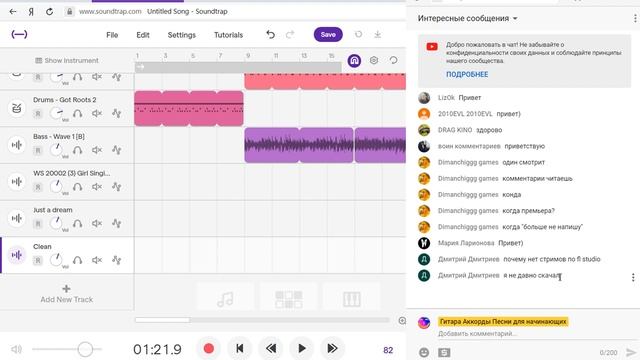Click the master volume speaker icon
The height and width of the screenshot is (360, 640).
(x=16, y=349)
